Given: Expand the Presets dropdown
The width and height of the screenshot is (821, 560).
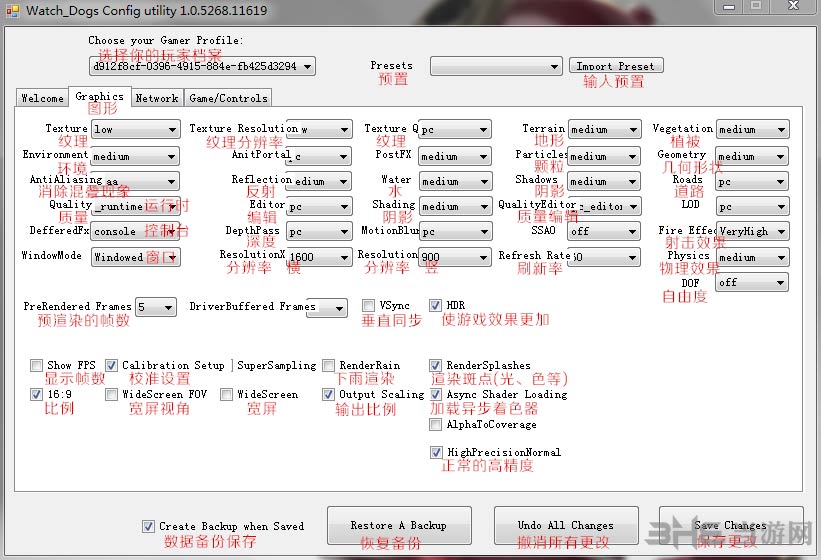Looking at the screenshot, I should pos(496,66).
